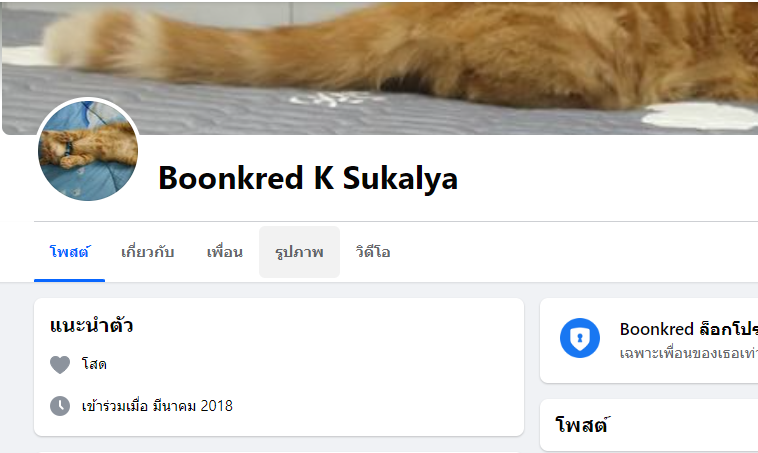The image size is (758, 453).
Task: Select the โพสต์ tab
Action: (70, 252)
